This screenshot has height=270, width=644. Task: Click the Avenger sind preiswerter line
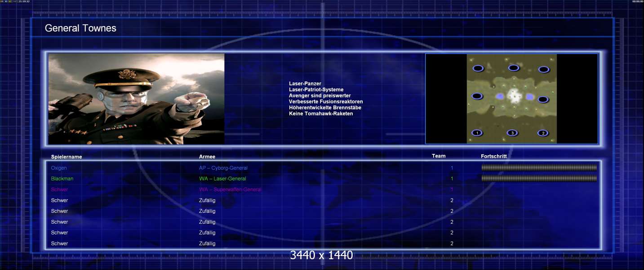[x=320, y=96]
